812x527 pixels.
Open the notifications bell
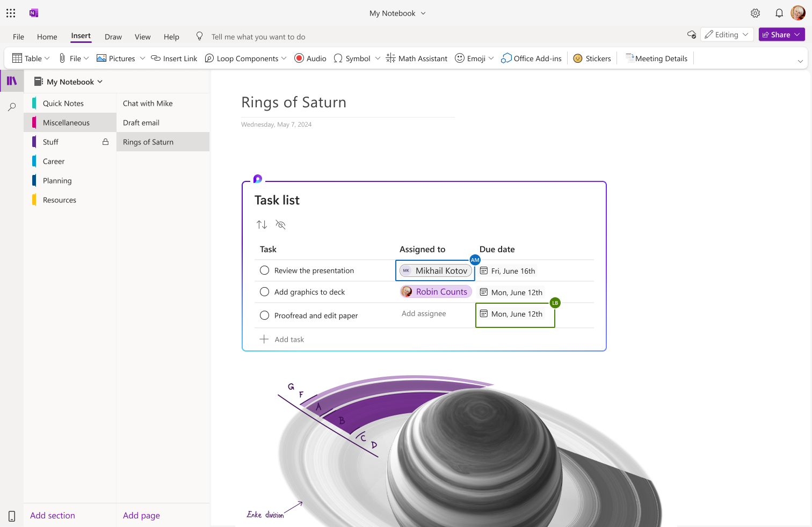779,13
